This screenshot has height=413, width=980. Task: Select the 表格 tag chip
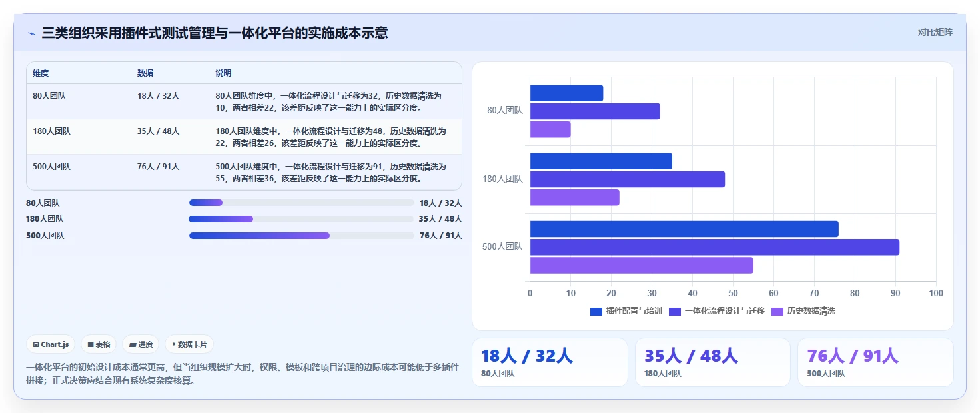99,344
